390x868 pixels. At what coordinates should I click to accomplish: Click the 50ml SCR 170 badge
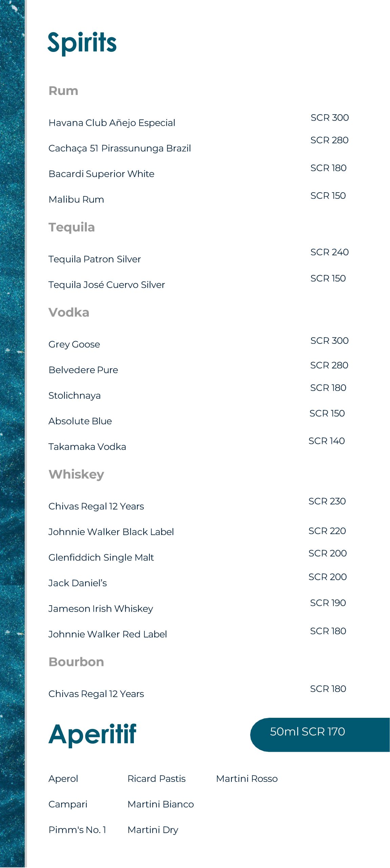[307, 732]
